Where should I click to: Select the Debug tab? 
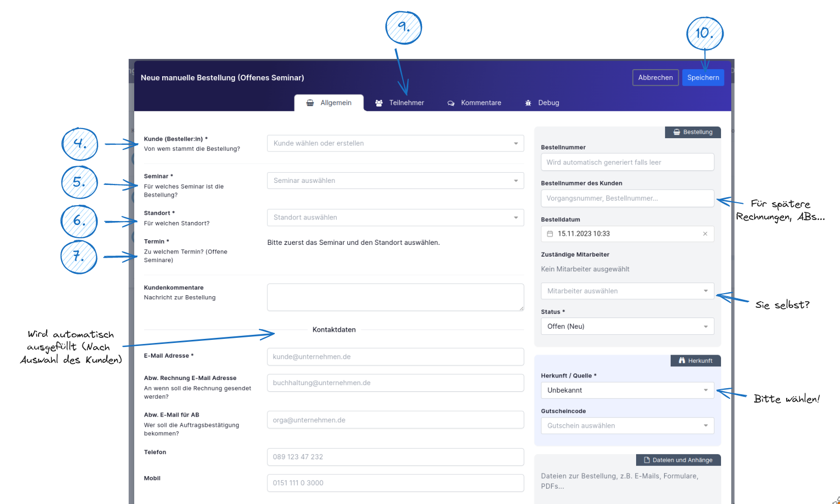[x=542, y=103]
